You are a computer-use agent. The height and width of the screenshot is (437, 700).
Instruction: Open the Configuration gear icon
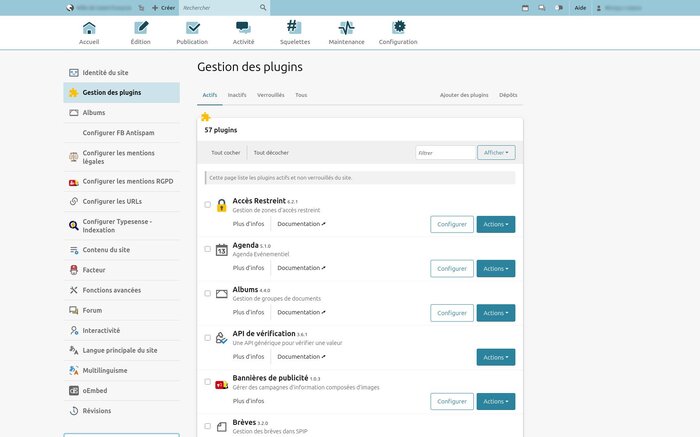[x=398, y=28]
